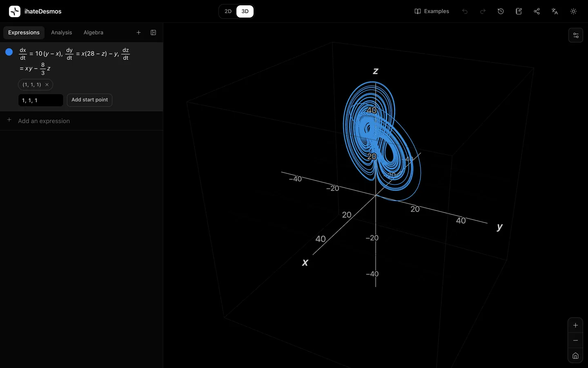Click the share graph icon

(537, 11)
